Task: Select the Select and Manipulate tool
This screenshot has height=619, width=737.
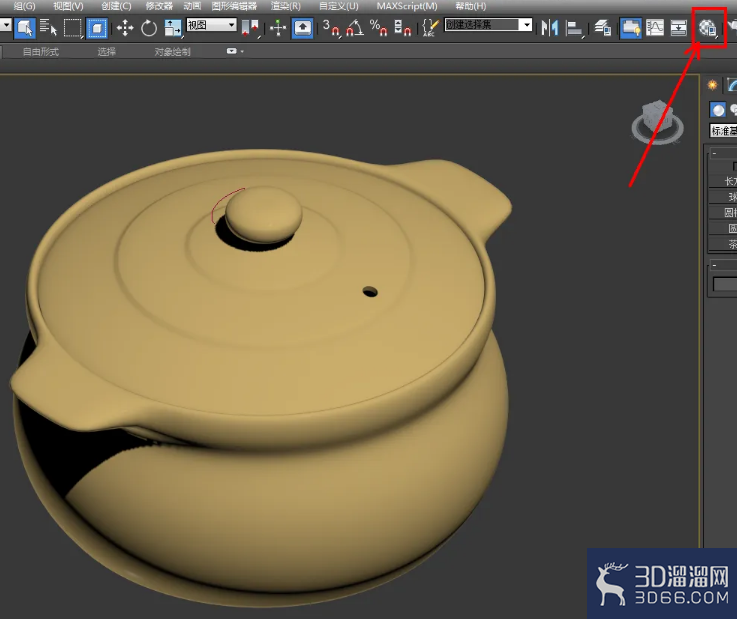Action: [278, 28]
